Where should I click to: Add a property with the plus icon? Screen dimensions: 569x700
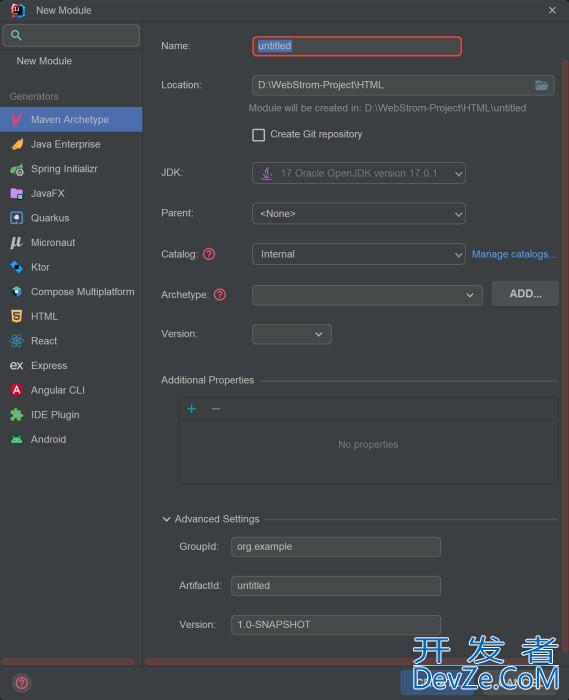191,408
